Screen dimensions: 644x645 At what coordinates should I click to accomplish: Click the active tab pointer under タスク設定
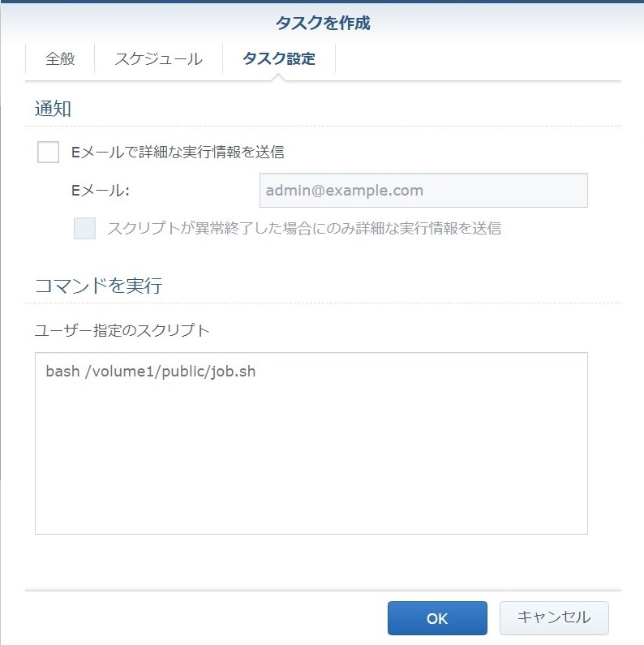[x=278, y=77]
